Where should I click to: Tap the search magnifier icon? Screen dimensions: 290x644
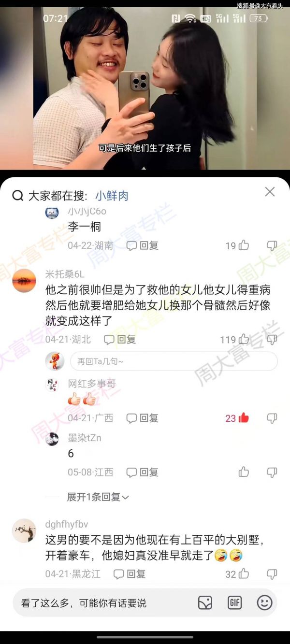(18, 196)
